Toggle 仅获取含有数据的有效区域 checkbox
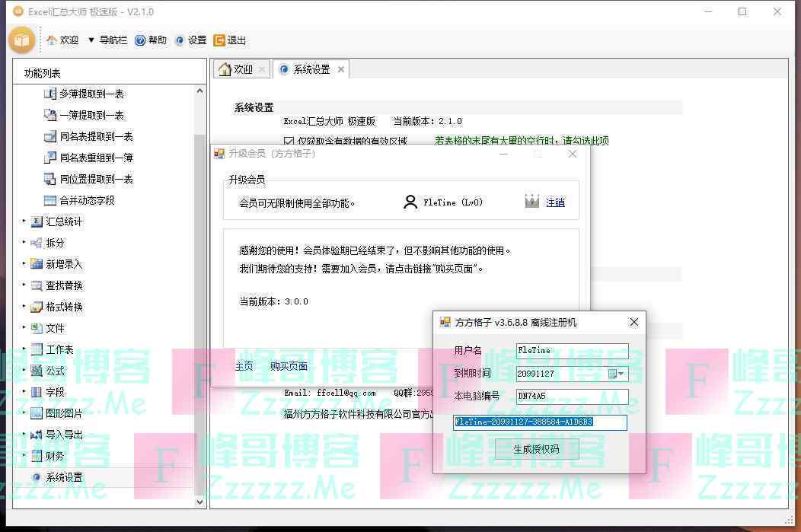Viewport: 801px width, 532px height. pos(289,141)
